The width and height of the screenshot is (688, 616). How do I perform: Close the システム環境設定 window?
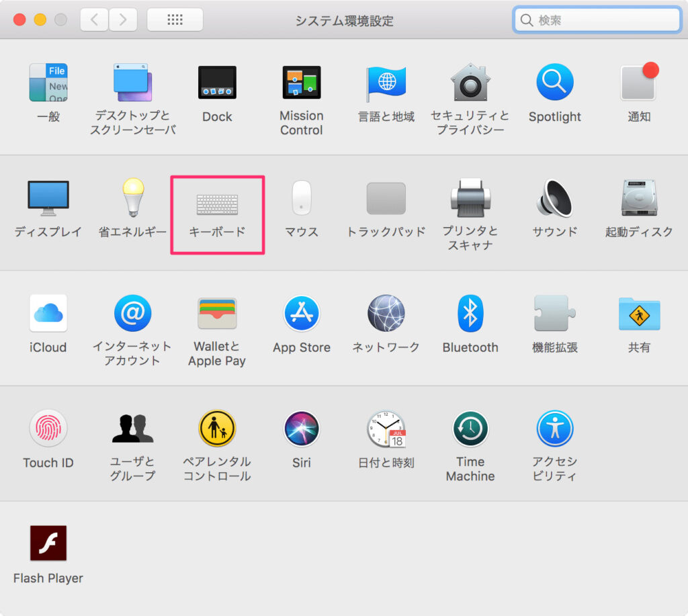(x=19, y=19)
